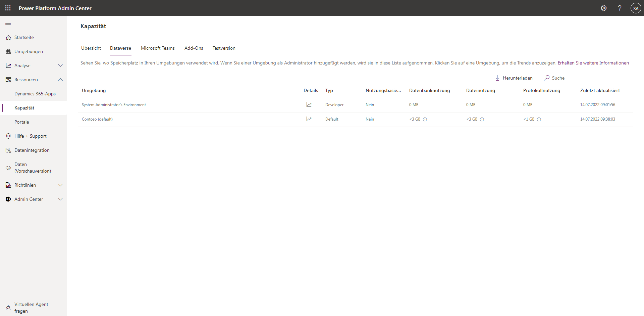Viewport: 644px width, 316px height.
Task: Click the virtual agent bot icon
Action: [8, 308]
